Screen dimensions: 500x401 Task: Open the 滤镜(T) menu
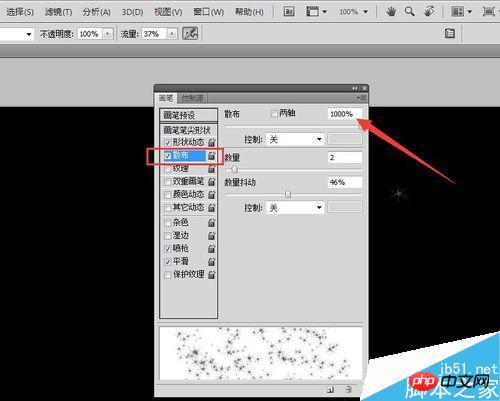click(58, 12)
